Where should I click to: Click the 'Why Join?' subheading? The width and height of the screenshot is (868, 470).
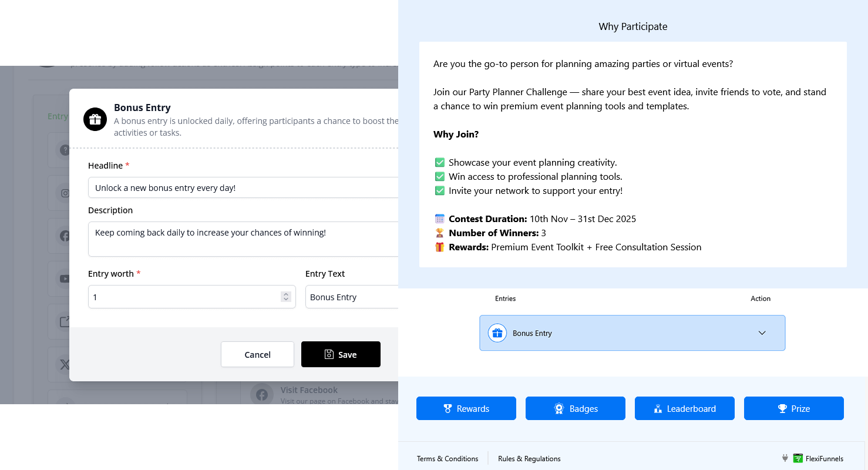click(456, 135)
